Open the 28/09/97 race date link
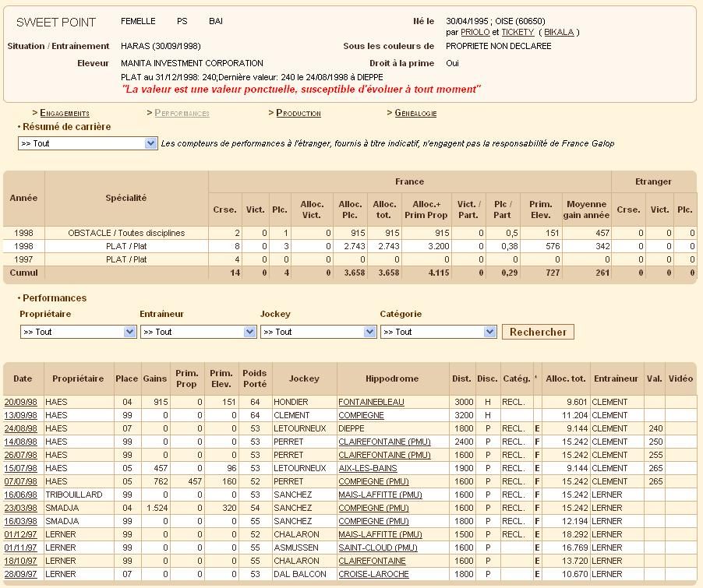Screen dimensions: 703x588 (20, 574)
